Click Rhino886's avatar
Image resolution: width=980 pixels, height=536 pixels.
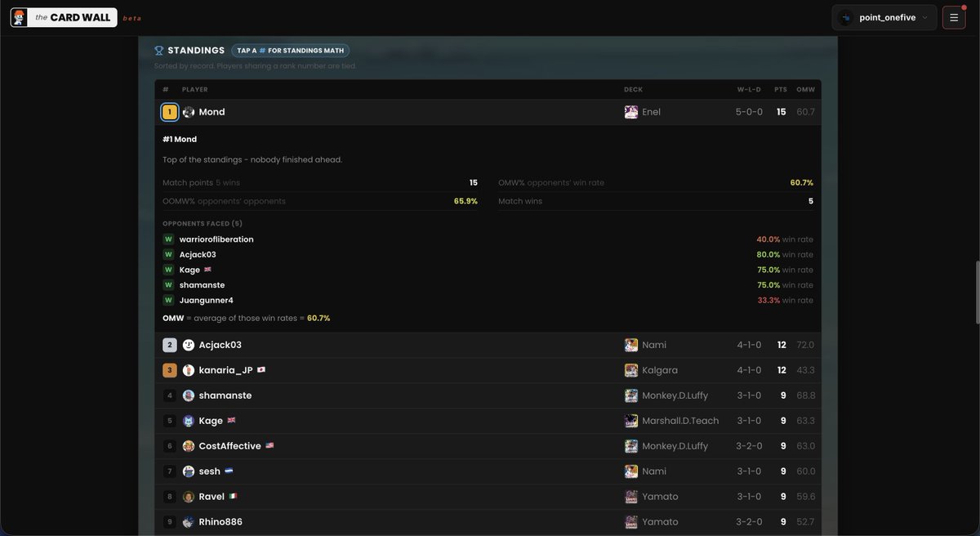pyautogui.click(x=189, y=522)
